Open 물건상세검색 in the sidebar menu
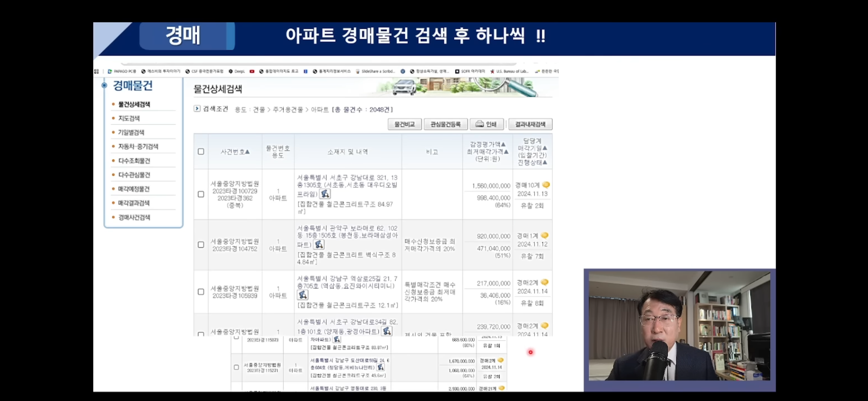Image resolution: width=868 pixels, height=401 pixels. pyautogui.click(x=134, y=104)
